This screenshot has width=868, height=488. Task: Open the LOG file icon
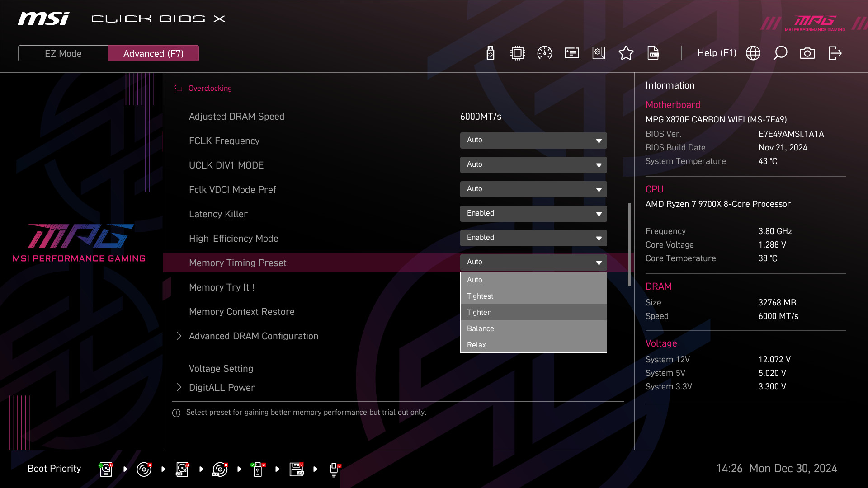tap(653, 53)
